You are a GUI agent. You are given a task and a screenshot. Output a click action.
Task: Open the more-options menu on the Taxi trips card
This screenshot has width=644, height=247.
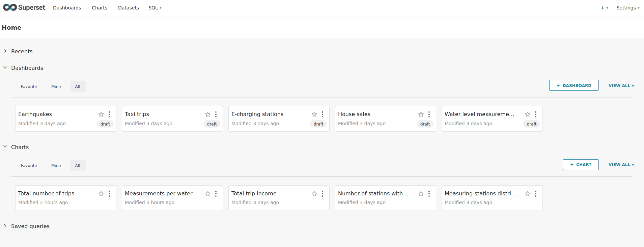tap(216, 114)
